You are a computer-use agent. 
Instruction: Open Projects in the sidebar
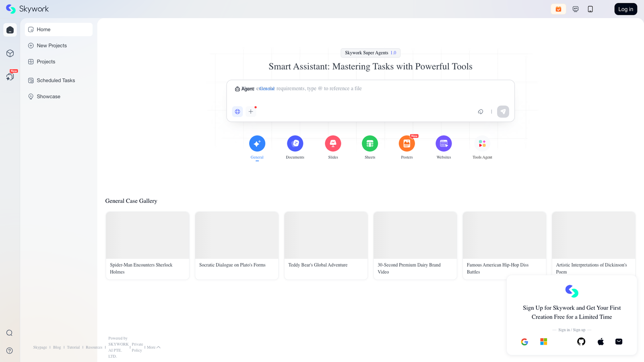point(59,62)
